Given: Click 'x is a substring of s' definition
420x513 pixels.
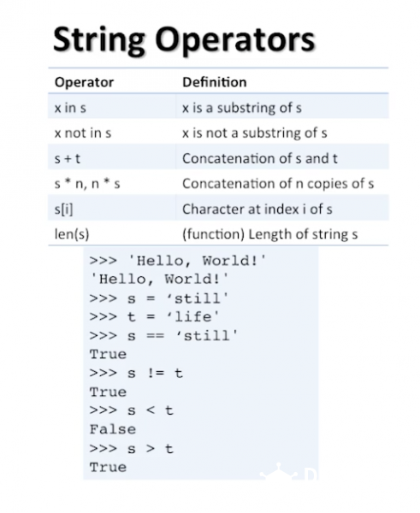Looking at the screenshot, I should coord(242,108).
